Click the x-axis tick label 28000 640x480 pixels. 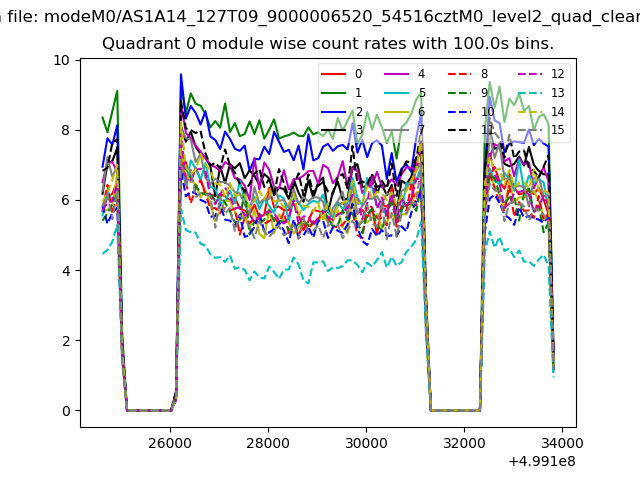click(x=268, y=442)
